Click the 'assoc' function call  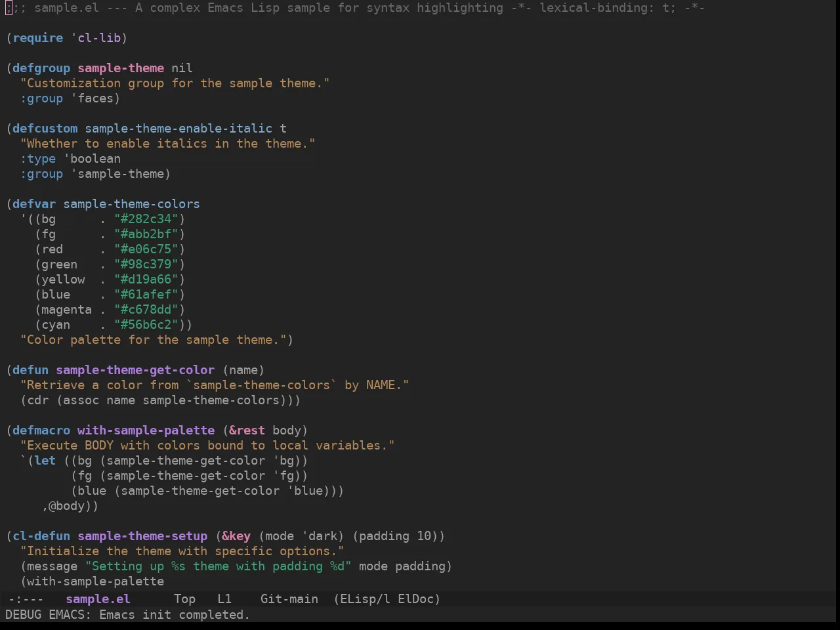coord(81,400)
